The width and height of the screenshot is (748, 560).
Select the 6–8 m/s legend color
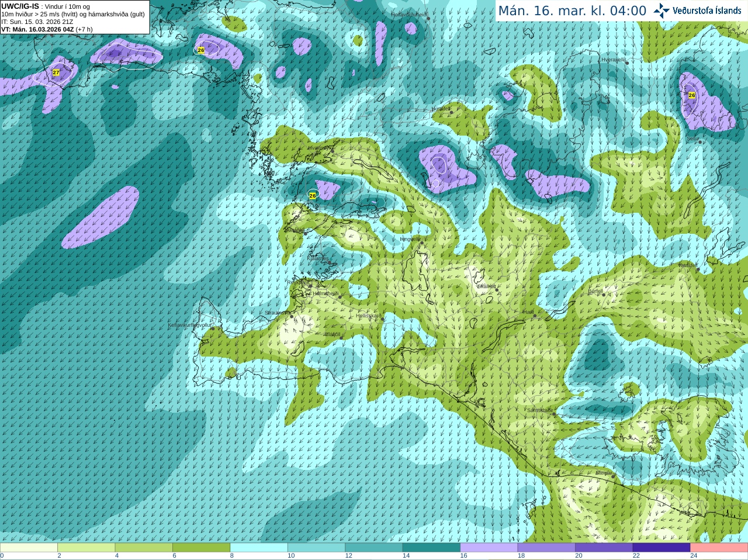(201, 548)
